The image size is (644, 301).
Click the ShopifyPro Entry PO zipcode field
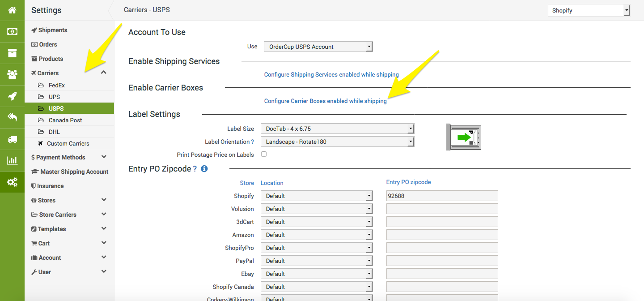442,248
